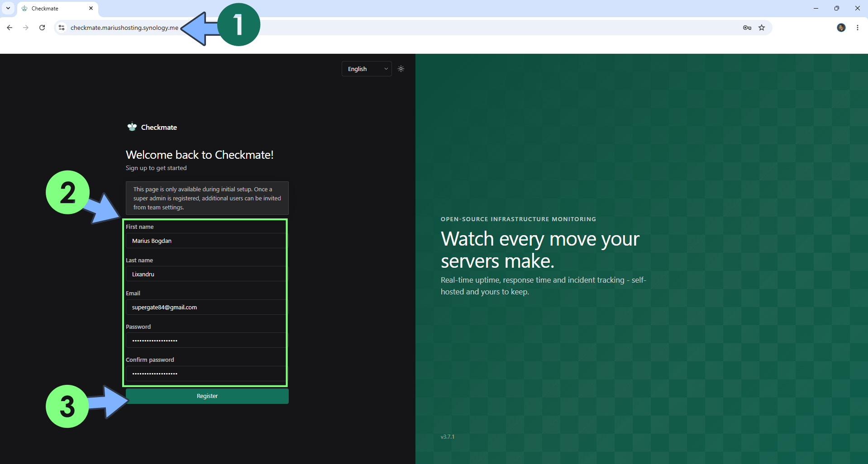
Task: Select the Checkmate browser tab
Action: pos(57,9)
